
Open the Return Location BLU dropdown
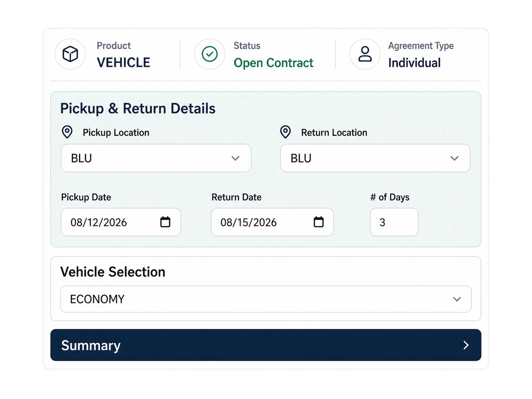[x=375, y=158]
